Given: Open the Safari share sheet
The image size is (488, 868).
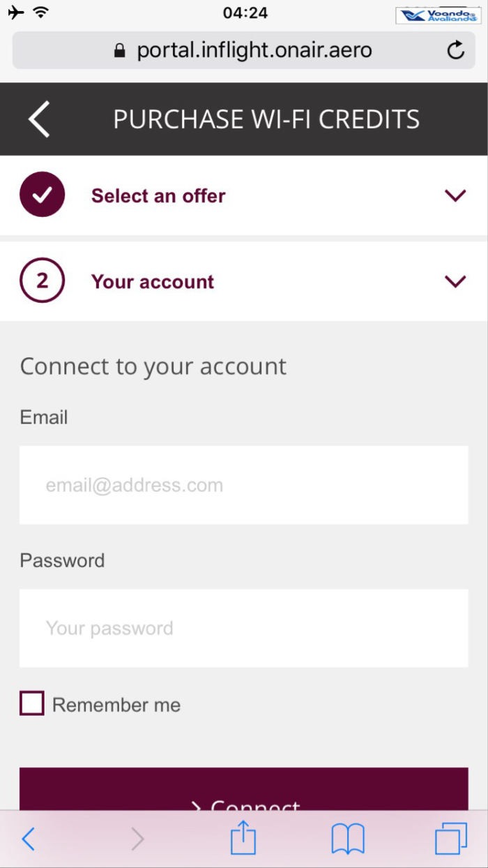Looking at the screenshot, I should pos(243,838).
